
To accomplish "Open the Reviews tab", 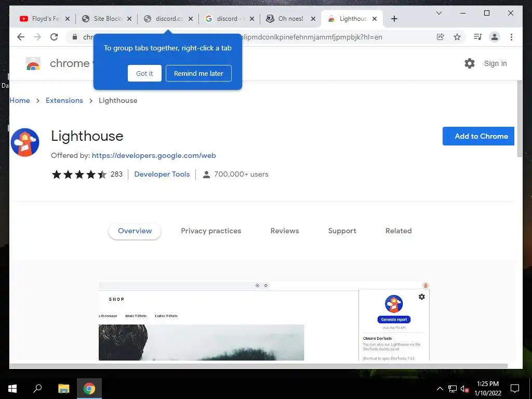I will (285, 231).
